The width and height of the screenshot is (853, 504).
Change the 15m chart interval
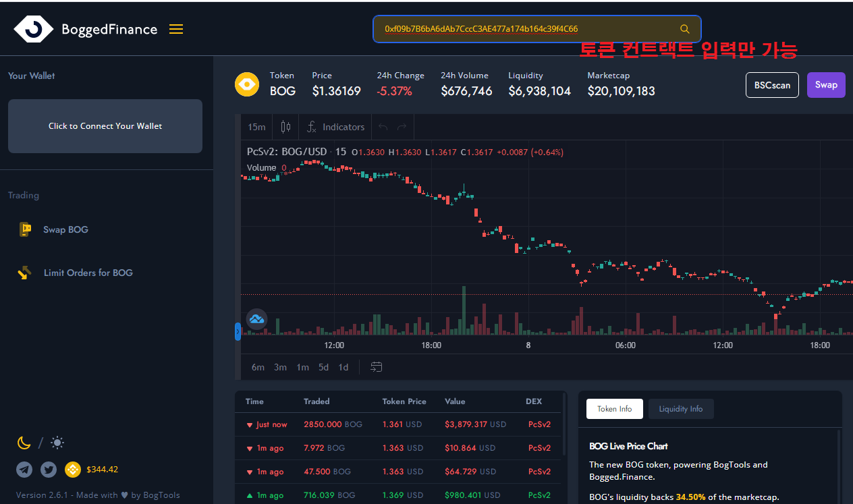click(256, 127)
